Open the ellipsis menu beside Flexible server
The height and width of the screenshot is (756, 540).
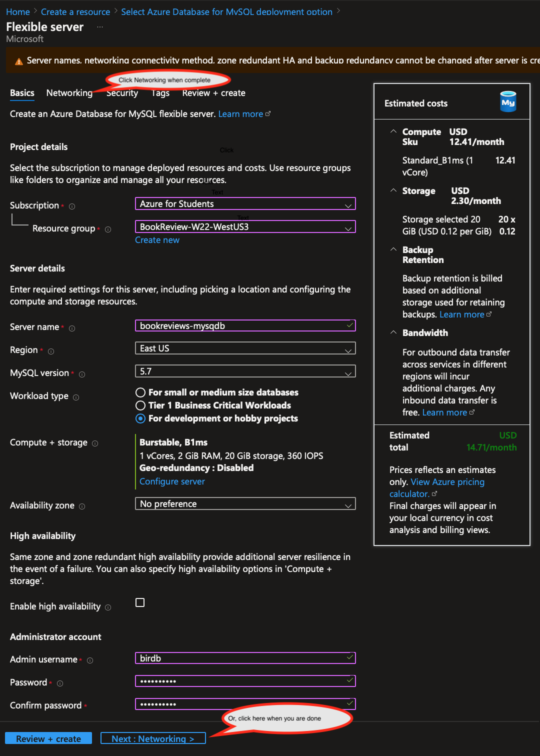[100, 27]
